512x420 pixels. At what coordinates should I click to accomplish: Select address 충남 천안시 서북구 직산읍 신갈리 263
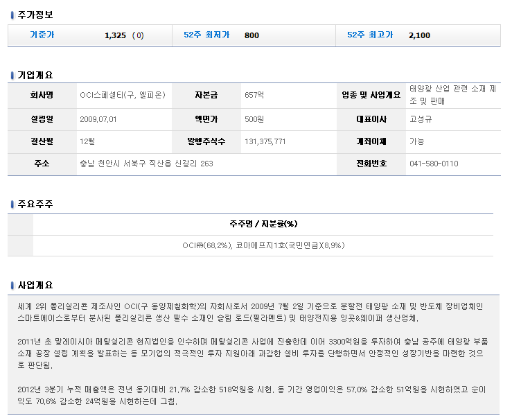click(146, 164)
